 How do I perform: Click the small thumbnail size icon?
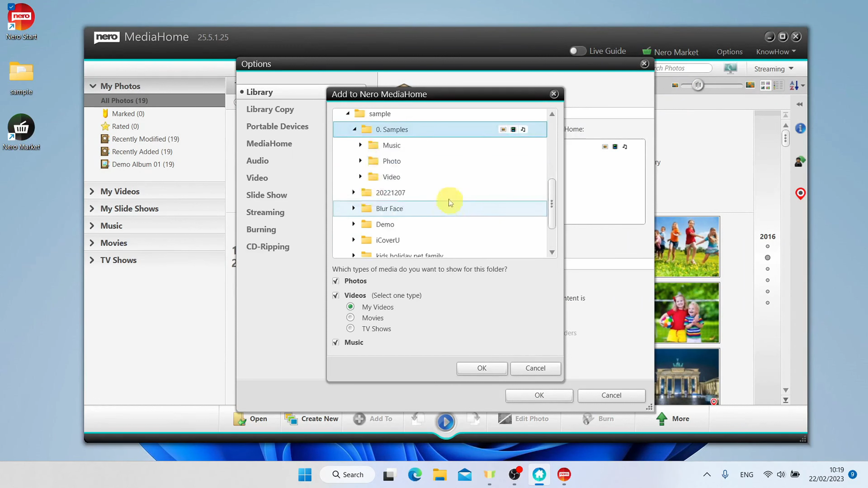675,86
